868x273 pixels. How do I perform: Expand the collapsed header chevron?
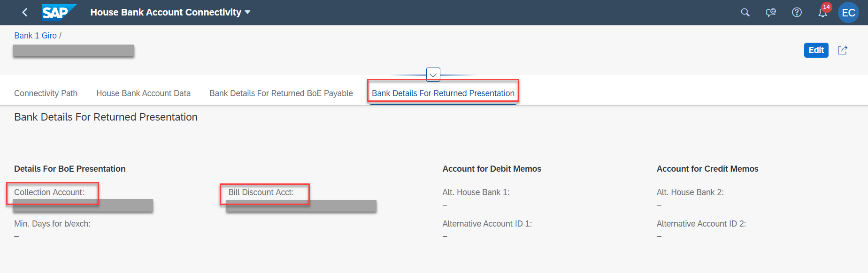433,75
